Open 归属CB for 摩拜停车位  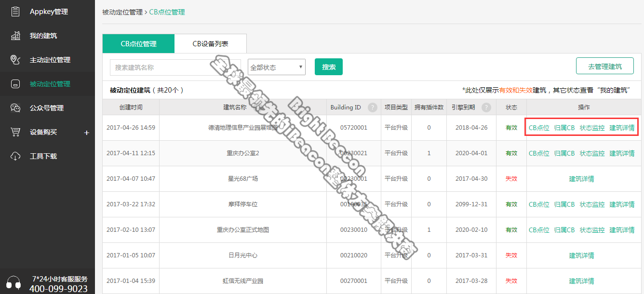pos(564,204)
